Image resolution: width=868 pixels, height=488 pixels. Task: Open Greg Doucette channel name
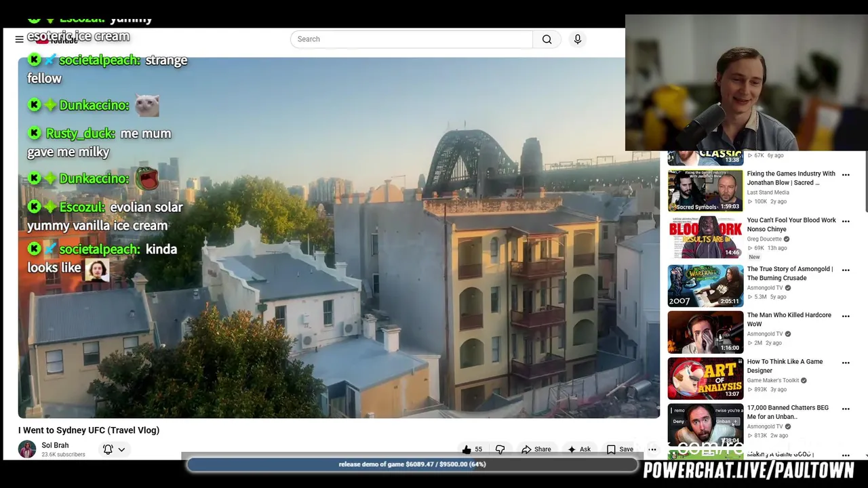(x=765, y=239)
